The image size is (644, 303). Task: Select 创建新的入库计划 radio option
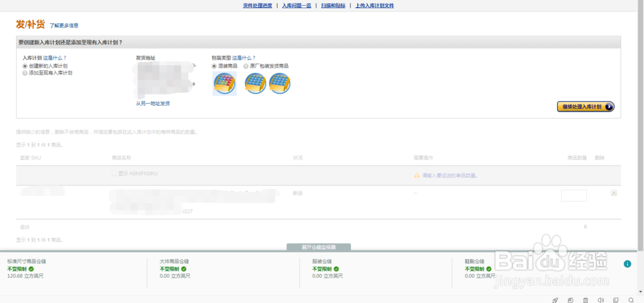click(25, 66)
